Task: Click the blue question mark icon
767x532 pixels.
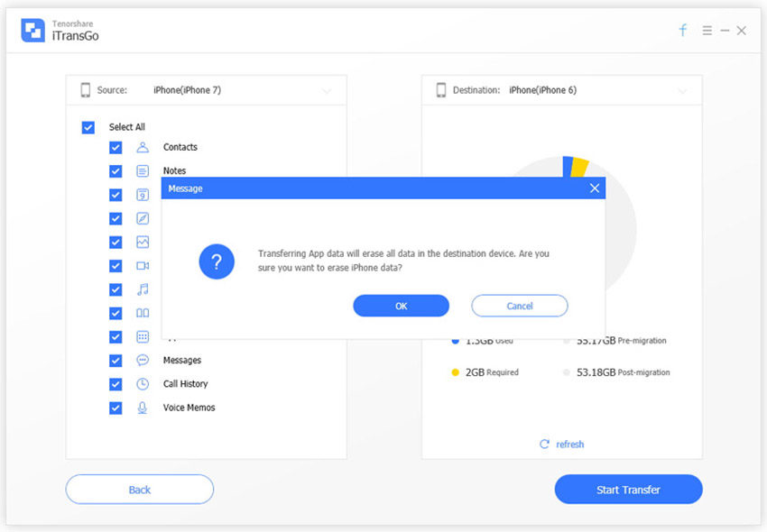Action: point(217,261)
